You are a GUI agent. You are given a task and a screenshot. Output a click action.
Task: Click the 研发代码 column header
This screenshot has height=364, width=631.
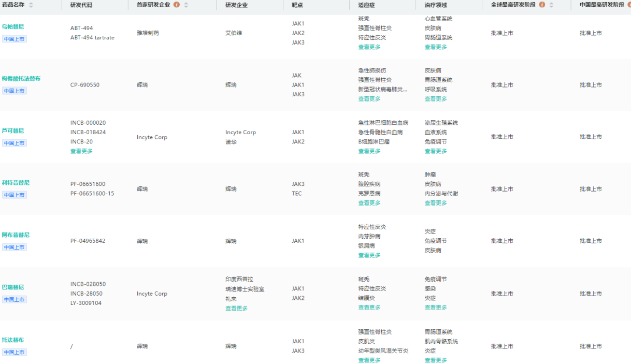coord(82,5)
